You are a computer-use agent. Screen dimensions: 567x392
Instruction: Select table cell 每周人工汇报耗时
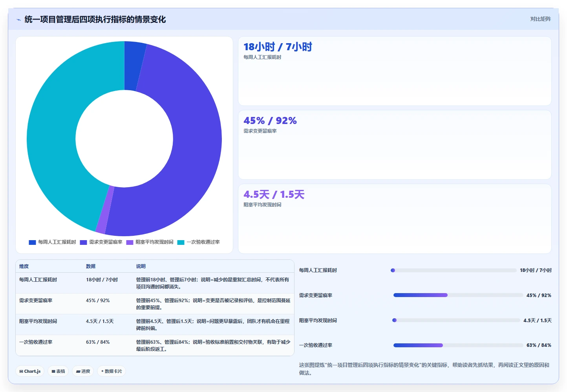[x=38, y=280]
